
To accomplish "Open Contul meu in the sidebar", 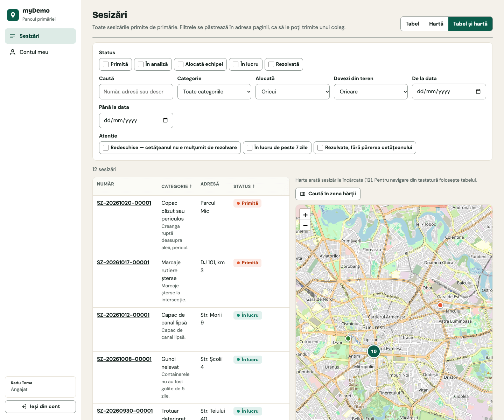I will [x=40, y=52].
